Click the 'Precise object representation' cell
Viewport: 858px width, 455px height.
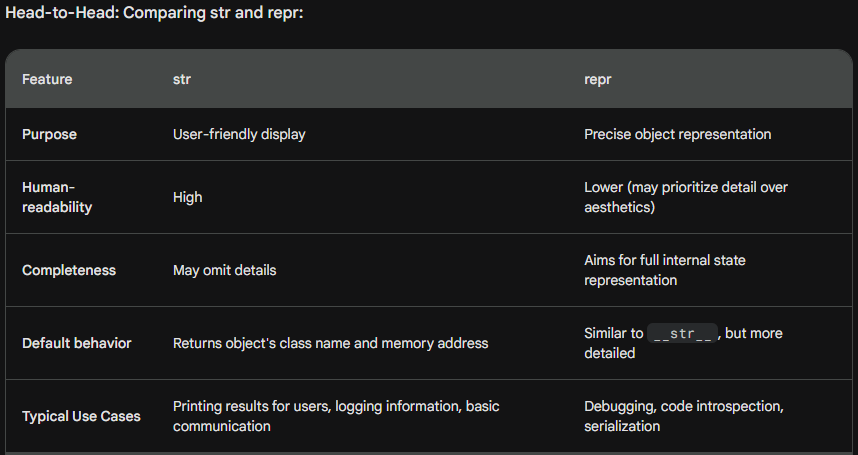coord(677,134)
